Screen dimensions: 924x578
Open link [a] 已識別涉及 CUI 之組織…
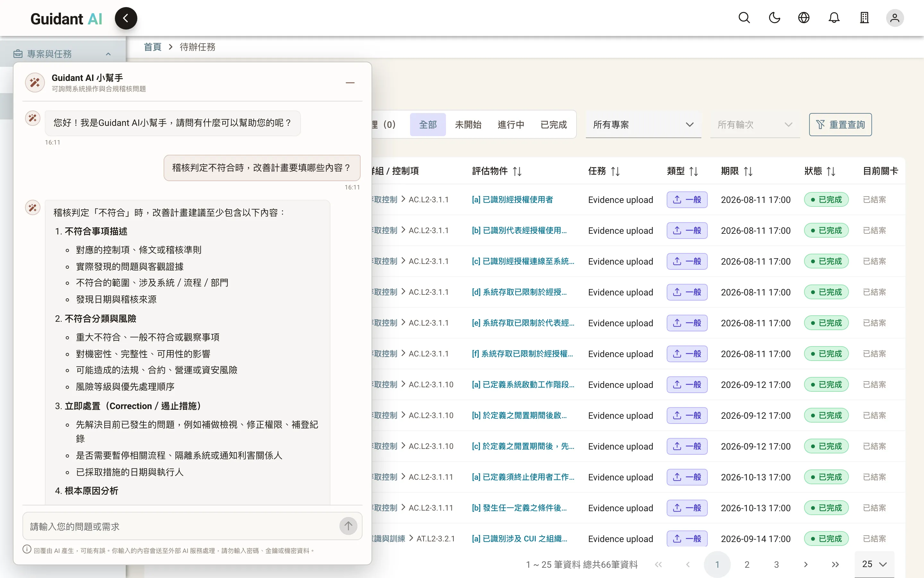520,539
